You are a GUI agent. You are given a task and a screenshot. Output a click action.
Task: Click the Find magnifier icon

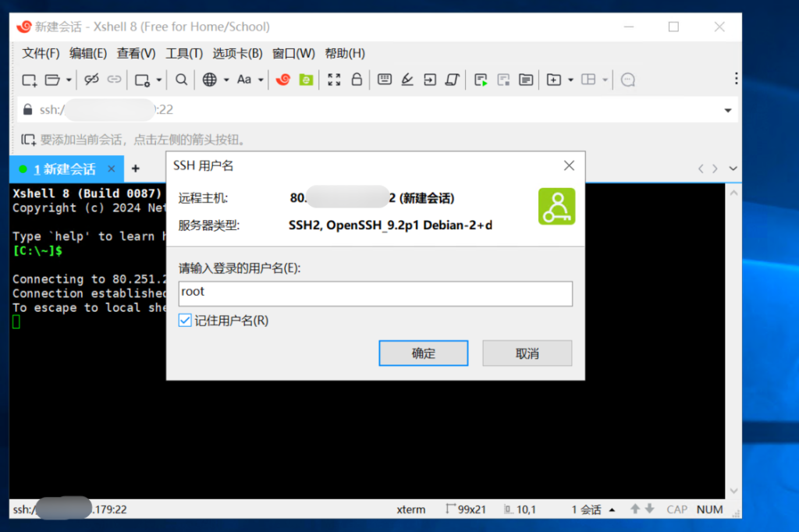(x=181, y=80)
